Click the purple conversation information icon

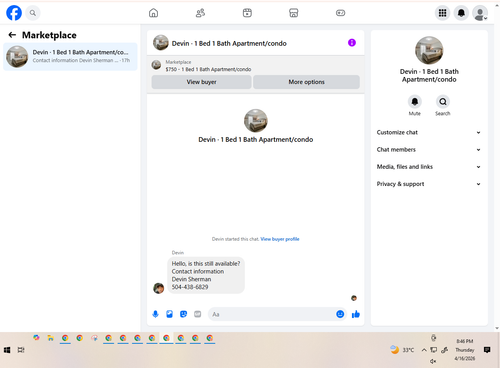tap(352, 43)
